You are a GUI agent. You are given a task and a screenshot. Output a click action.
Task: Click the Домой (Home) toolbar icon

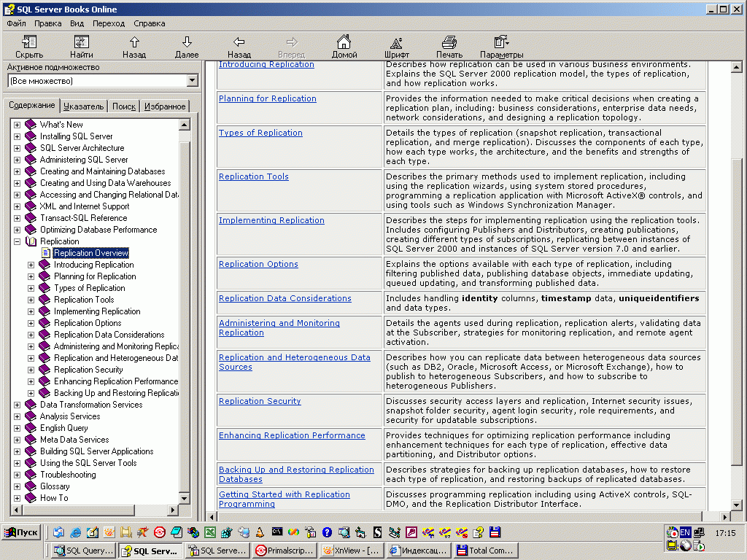[344, 42]
